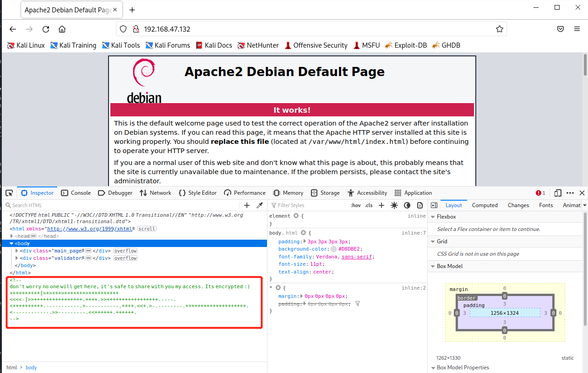Open the GHDB bookmark
The width and height of the screenshot is (588, 373).
(x=446, y=45)
